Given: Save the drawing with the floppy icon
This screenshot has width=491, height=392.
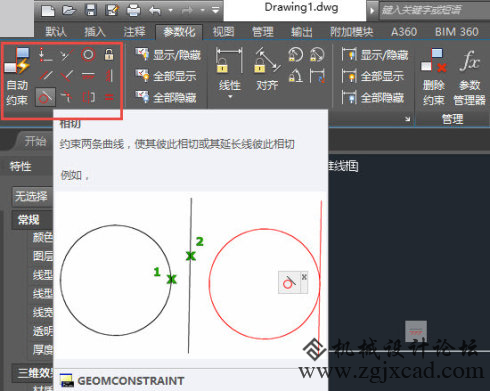Looking at the screenshot, I should [x=91, y=10].
